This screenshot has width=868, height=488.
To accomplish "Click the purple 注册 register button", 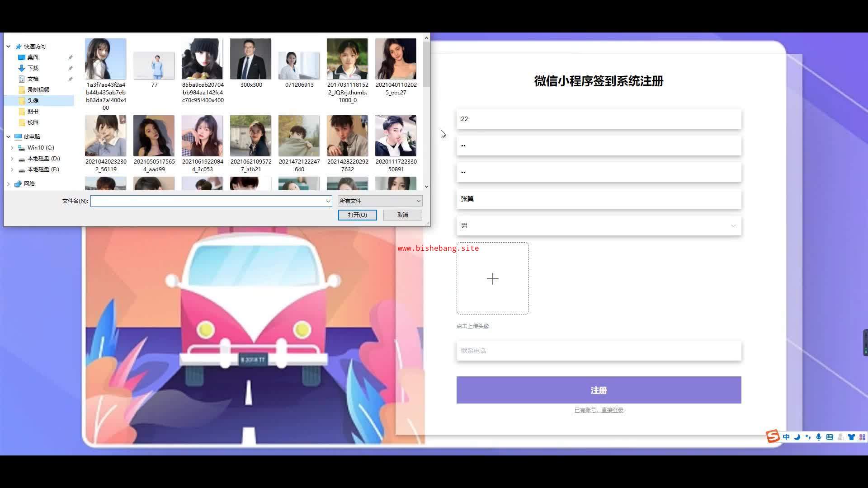I will 599,390.
